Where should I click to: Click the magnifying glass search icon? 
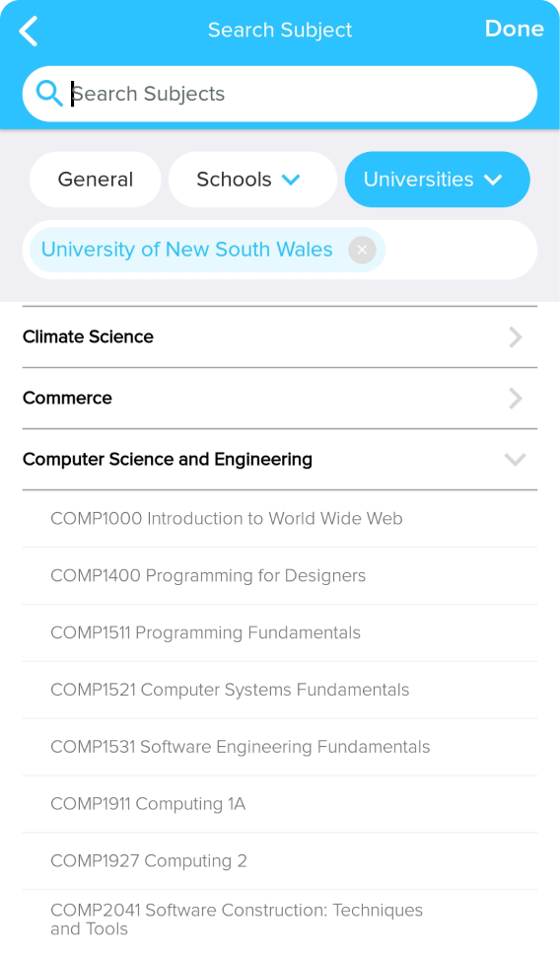click(48, 94)
